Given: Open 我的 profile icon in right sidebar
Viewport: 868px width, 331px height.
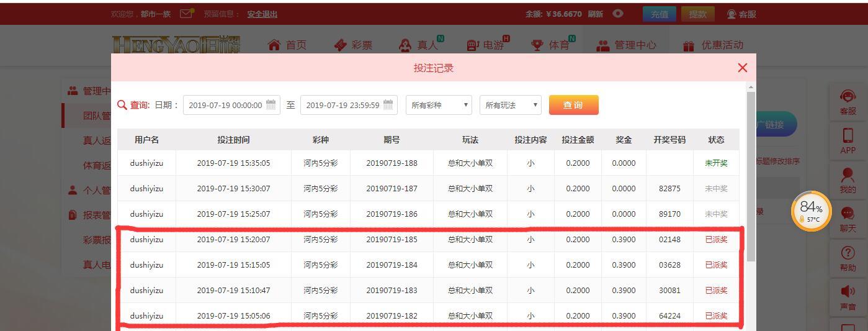Looking at the screenshot, I should point(848,181).
